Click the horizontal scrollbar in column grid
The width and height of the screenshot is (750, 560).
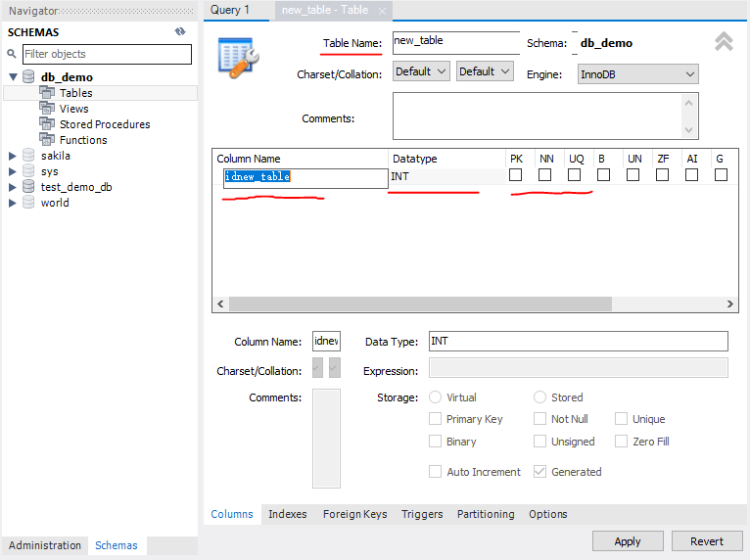420,303
